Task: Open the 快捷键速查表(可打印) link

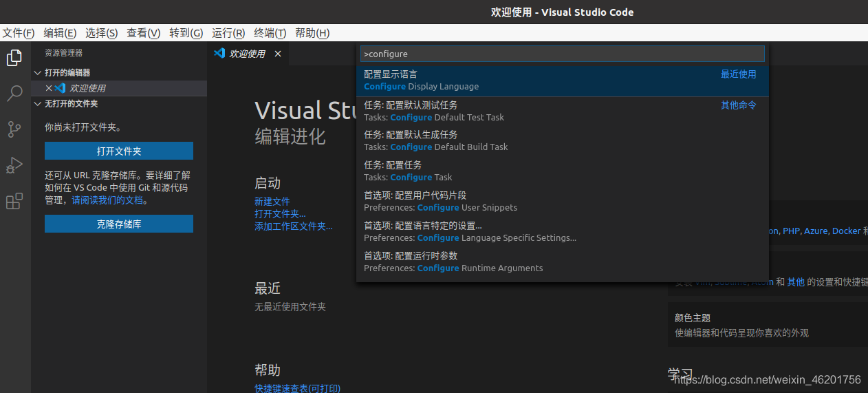Action: (x=297, y=388)
